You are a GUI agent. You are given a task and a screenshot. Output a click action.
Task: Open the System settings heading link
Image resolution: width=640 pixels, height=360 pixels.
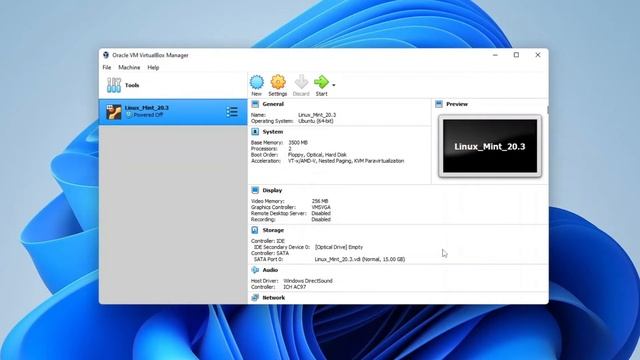[273, 132]
